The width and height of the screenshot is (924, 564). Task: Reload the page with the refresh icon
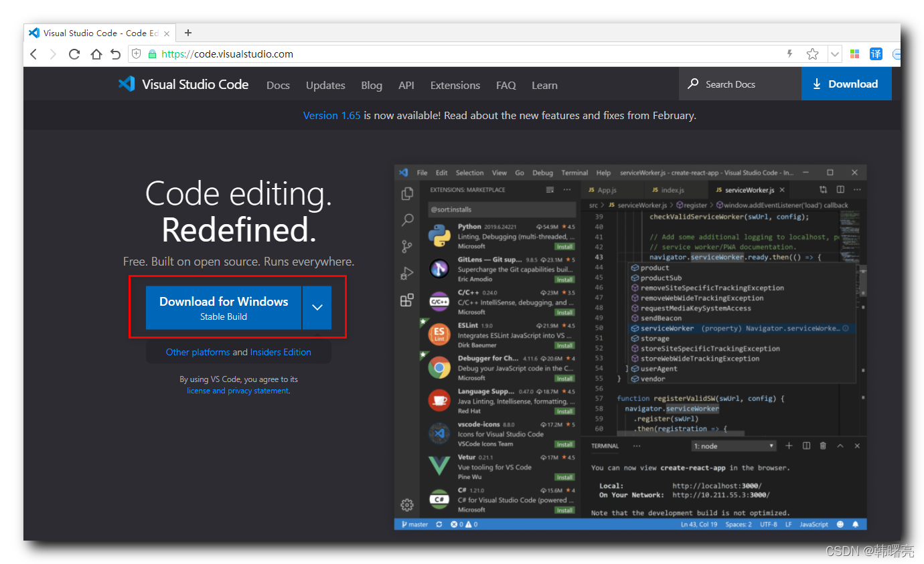[x=74, y=54]
